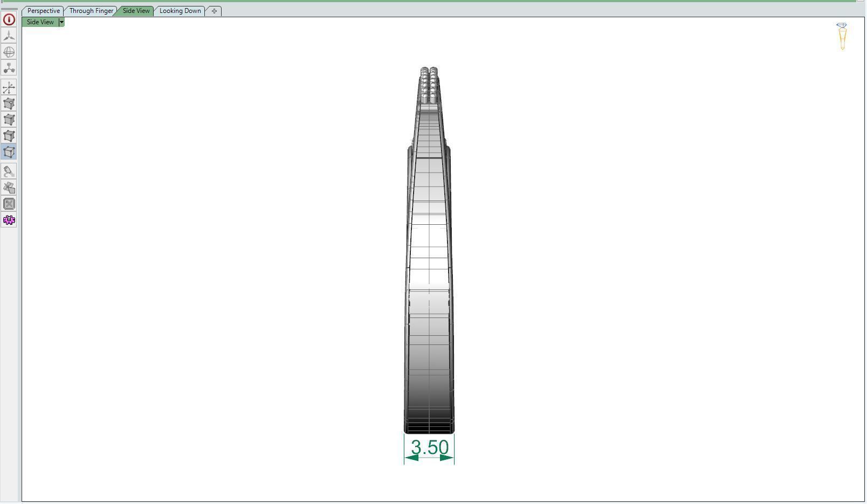
Task: Select the Side View tab
Action: (x=136, y=11)
